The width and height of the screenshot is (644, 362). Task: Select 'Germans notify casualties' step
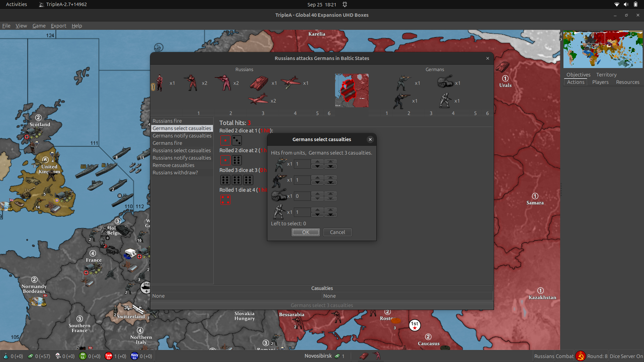coord(182,136)
